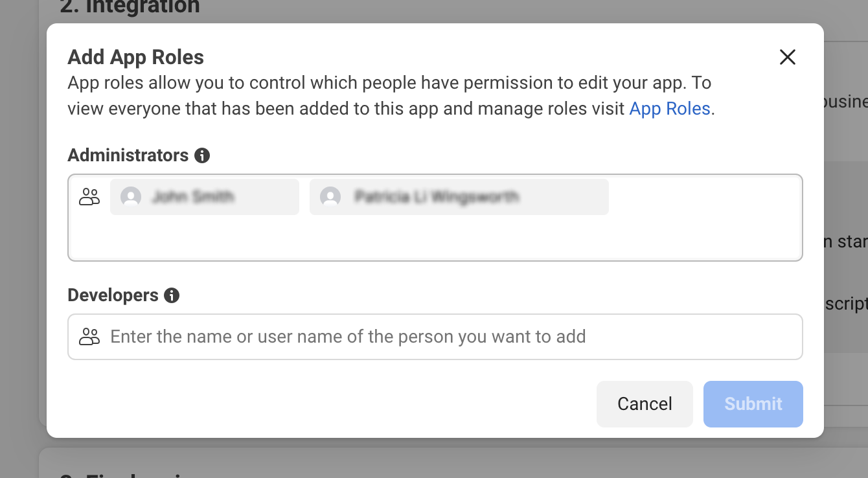Click Patricia Li Wingsworth's avatar icon
Viewport: 868px width, 478px height.
(x=330, y=197)
